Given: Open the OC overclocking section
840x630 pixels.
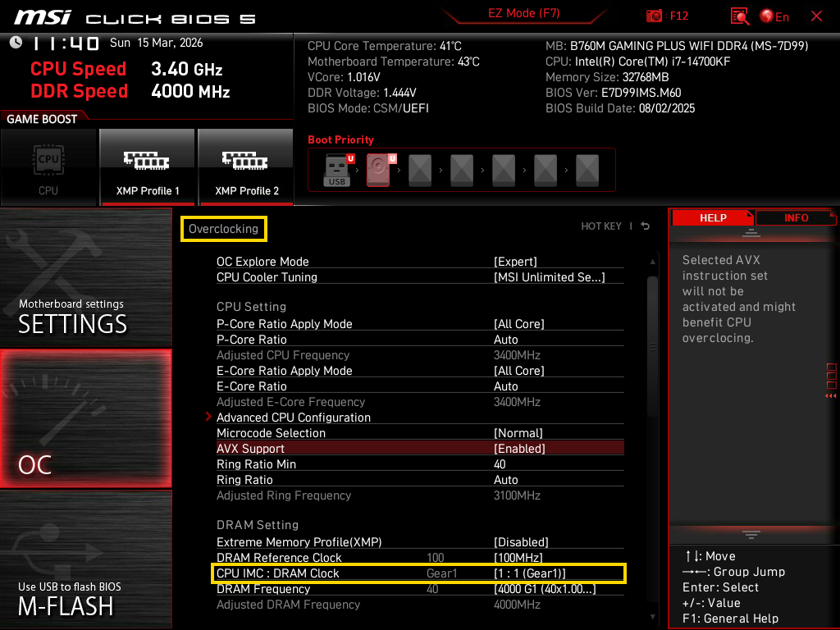Looking at the screenshot, I should pos(85,418).
